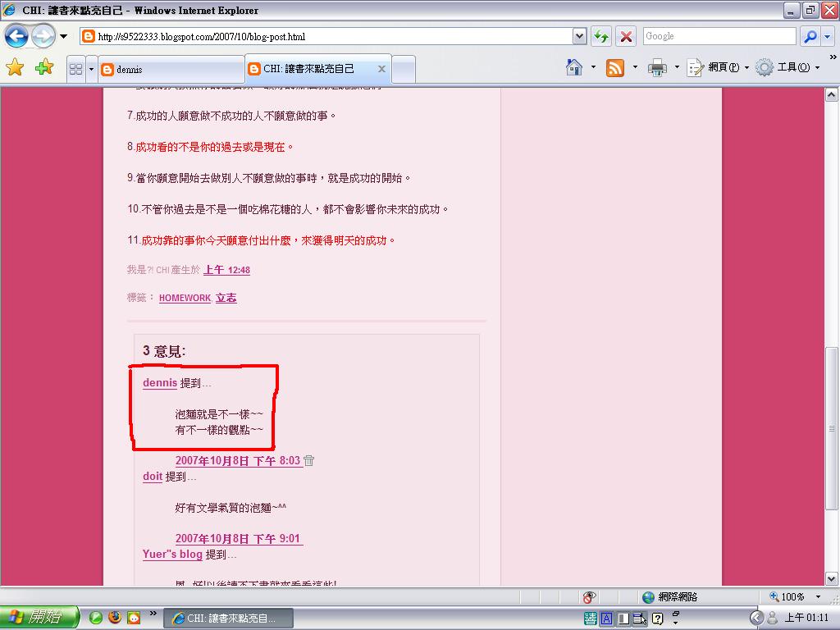Open the RSS feeds icon
The image size is (840, 630).
tap(615, 67)
